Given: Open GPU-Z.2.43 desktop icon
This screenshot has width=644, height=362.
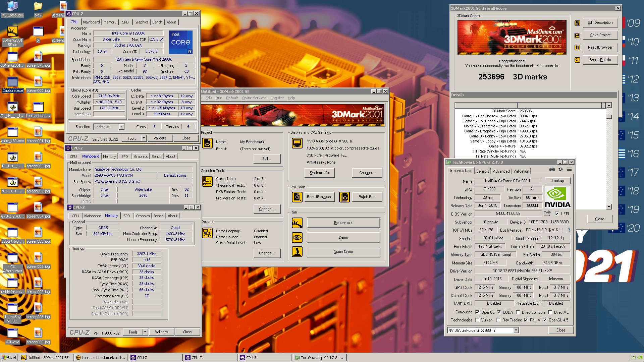Looking at the screenshot, I should point(12,210).
